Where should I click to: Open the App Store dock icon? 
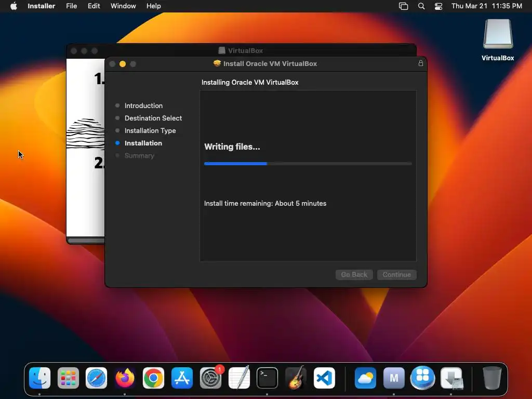click(182, 378)
